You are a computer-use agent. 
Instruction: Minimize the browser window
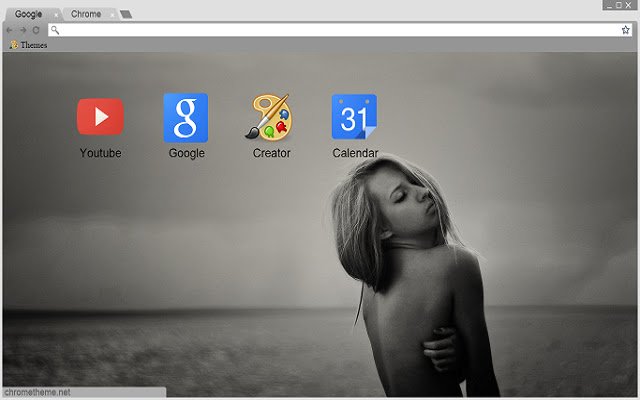coord(609,5)
